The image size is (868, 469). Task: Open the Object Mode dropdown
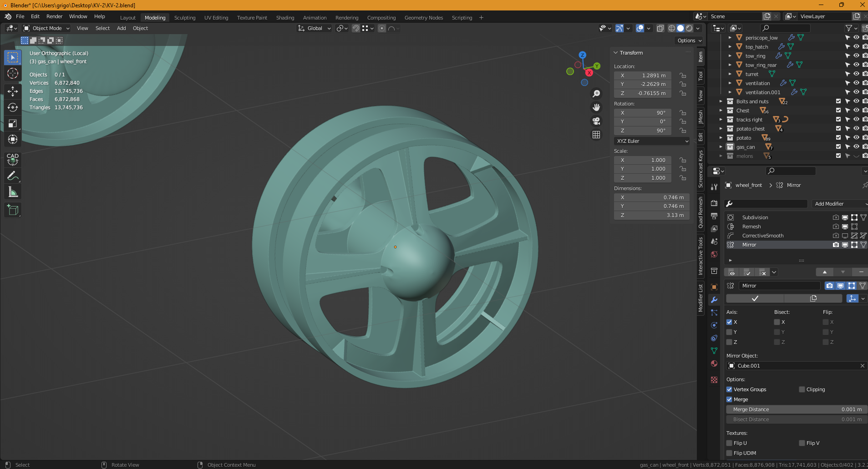(x=47, y=28)
